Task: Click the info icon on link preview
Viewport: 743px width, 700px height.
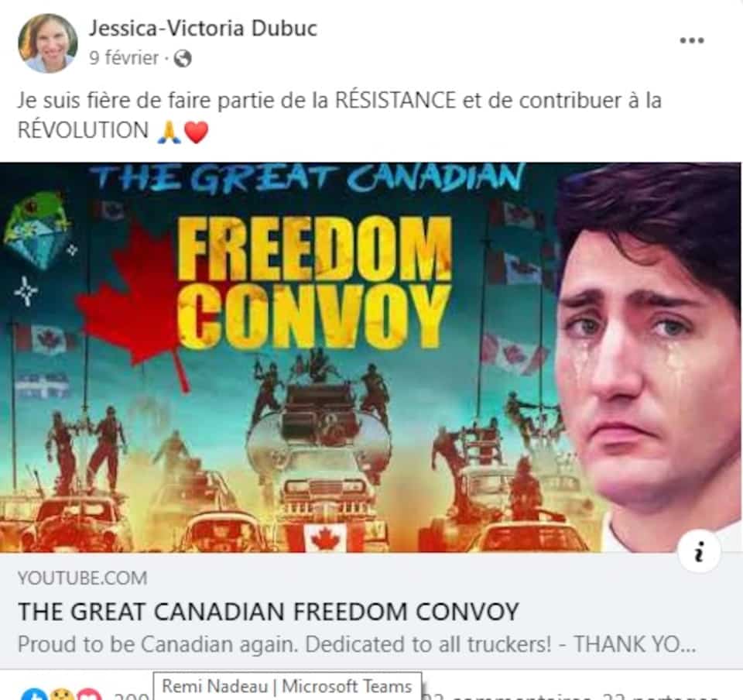Action: [x=698, y=551]
